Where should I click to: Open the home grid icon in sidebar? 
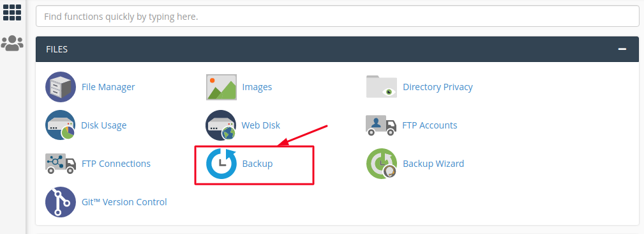click(12, 12)
